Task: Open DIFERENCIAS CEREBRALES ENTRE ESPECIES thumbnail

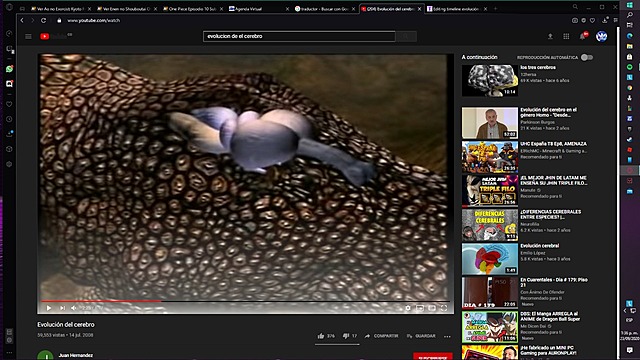Action: coord(490,225)
